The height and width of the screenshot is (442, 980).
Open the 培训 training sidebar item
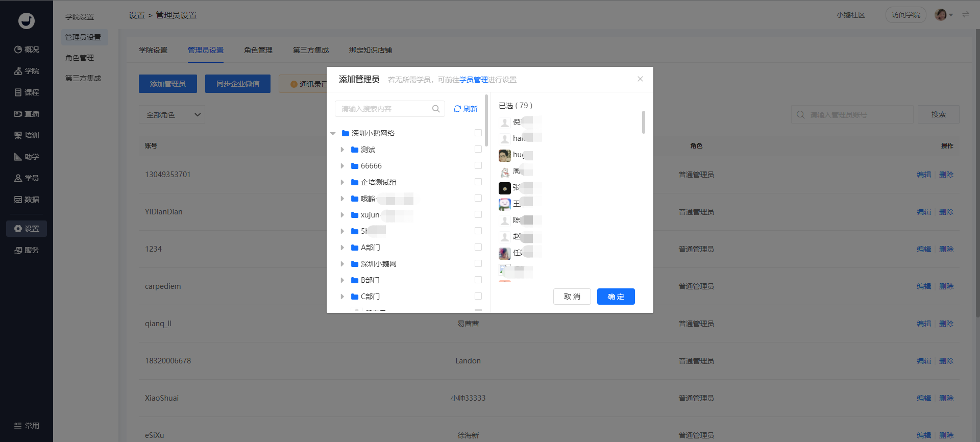[27, 135]
